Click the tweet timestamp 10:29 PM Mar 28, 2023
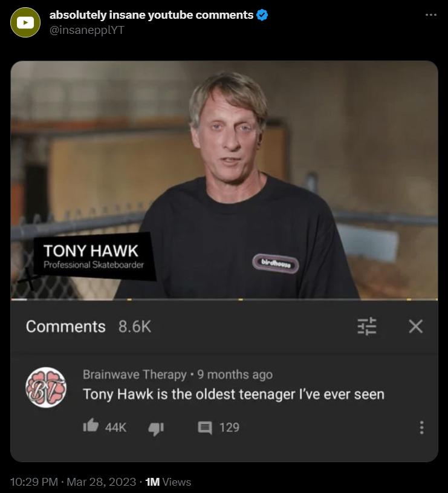448x493 pixels. (73, 482)
